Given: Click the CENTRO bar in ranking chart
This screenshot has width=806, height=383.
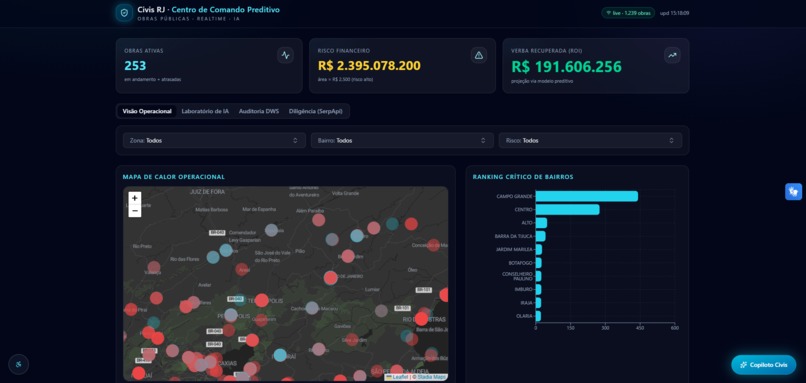Looking at the screenshot, I should (567, 210).
